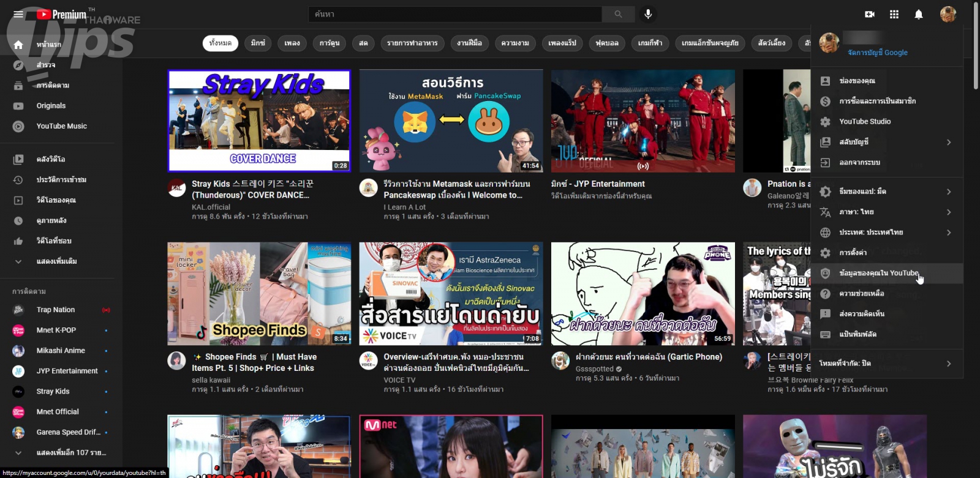The height and width of the screenshot is (478, 980).
Task: Open the app theme (ธีมของแอป: มืด) submenu
Action: [x=887, y=192]
